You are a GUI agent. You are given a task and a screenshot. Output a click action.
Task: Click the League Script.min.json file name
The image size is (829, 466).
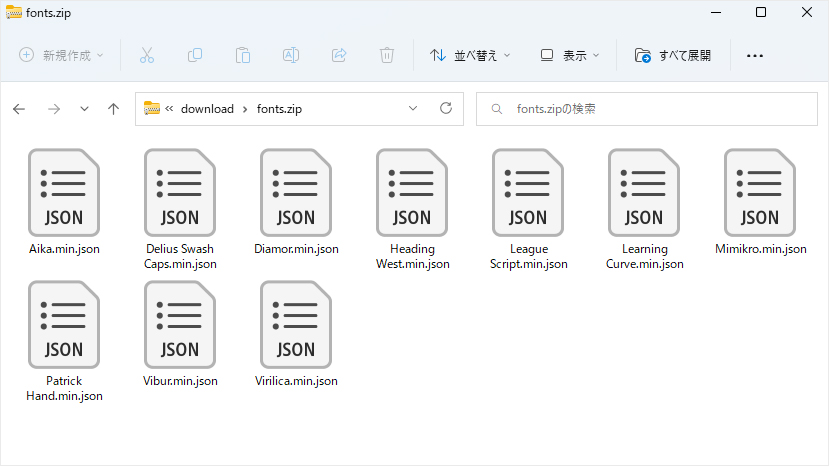coord(529,257)
